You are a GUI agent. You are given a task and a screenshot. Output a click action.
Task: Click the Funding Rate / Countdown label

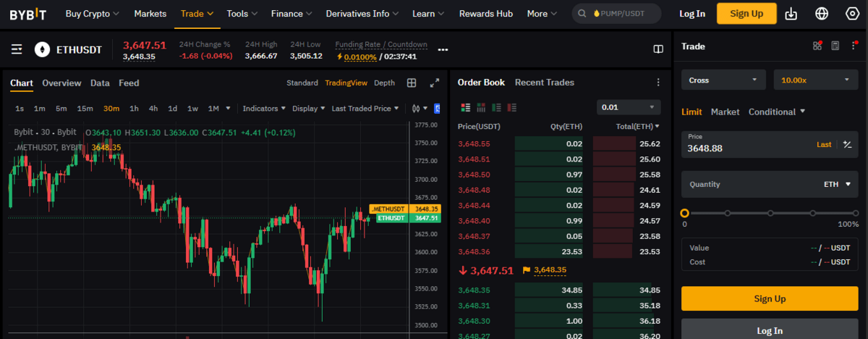[x=381, y=44]
